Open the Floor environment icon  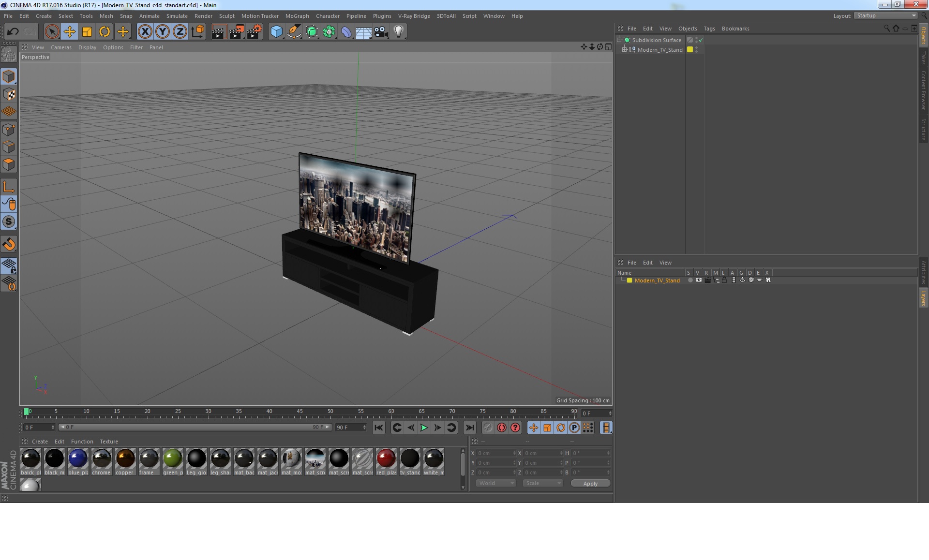tap(363, 32)
